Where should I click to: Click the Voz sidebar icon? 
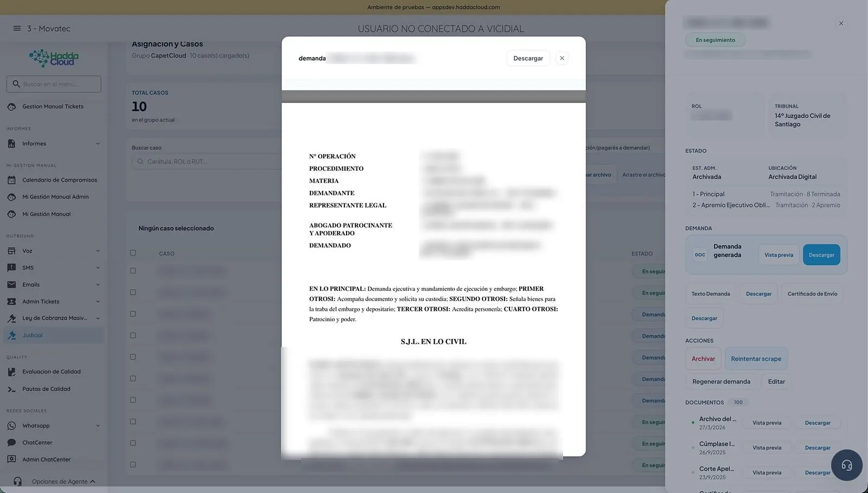pyautogui.click(x=11, y=251)
